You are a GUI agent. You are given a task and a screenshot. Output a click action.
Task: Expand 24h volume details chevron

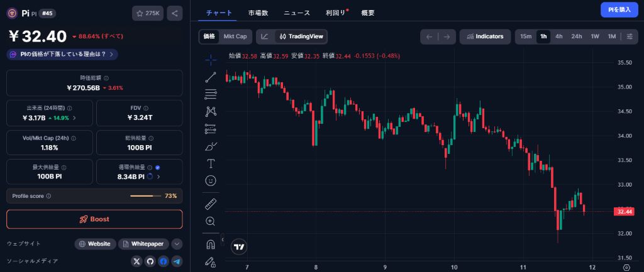(x=74, y=118)
